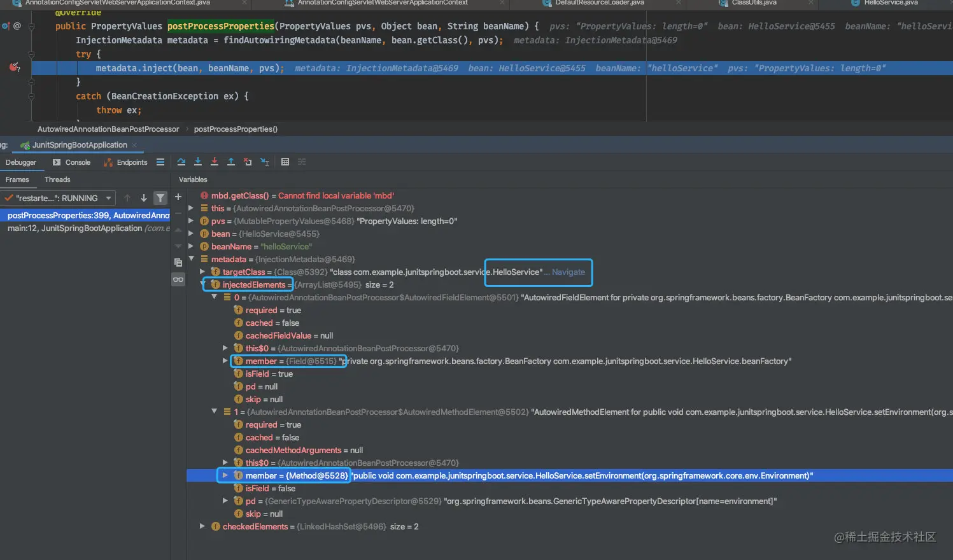The height and width of the screenshot is (560, 953).
Task: Click parameter icon of beanName variable
Action: point(204,246)
